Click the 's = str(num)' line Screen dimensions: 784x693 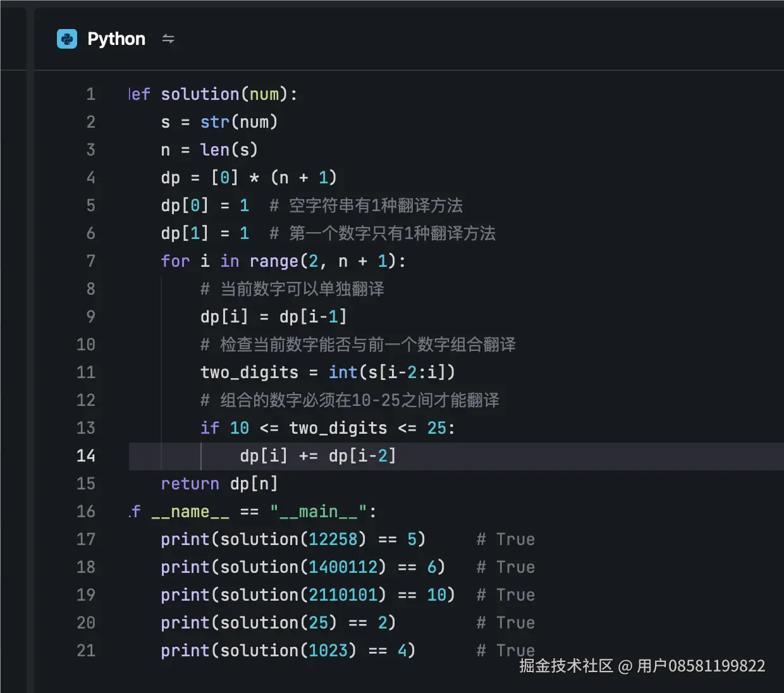tap(219, 122)
